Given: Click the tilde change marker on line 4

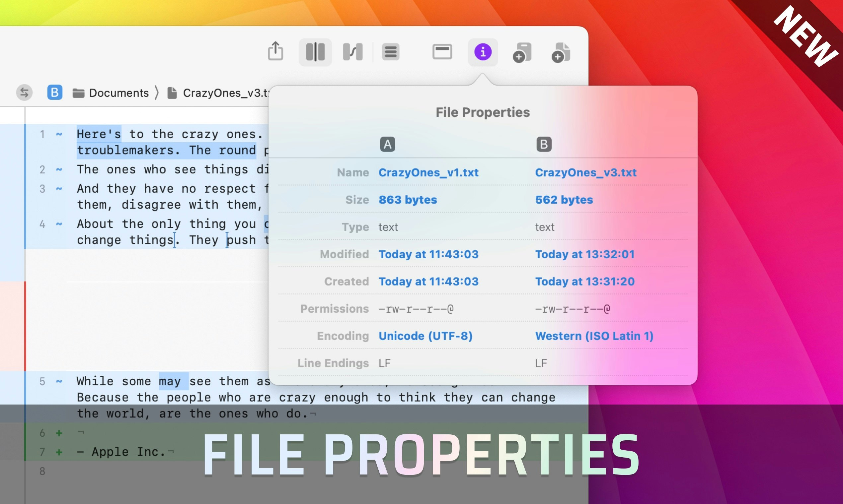Looking at the screenshot, I should (x=59, y=224).
